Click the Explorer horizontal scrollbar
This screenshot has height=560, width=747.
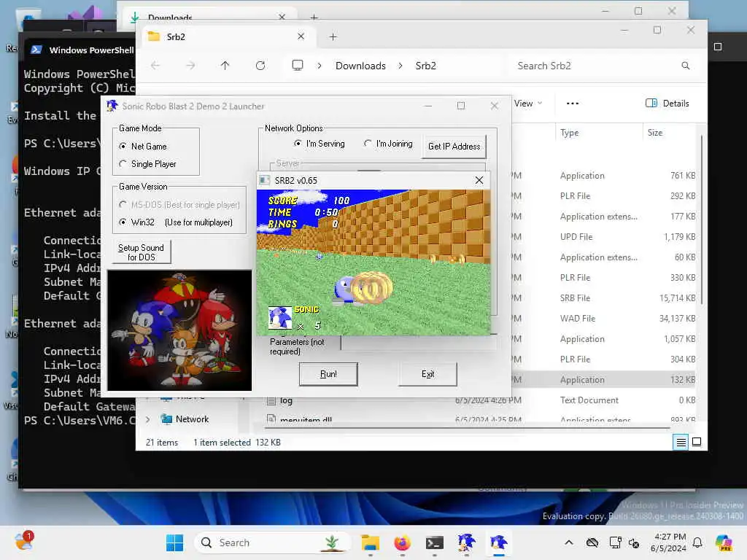coord(469,428)
